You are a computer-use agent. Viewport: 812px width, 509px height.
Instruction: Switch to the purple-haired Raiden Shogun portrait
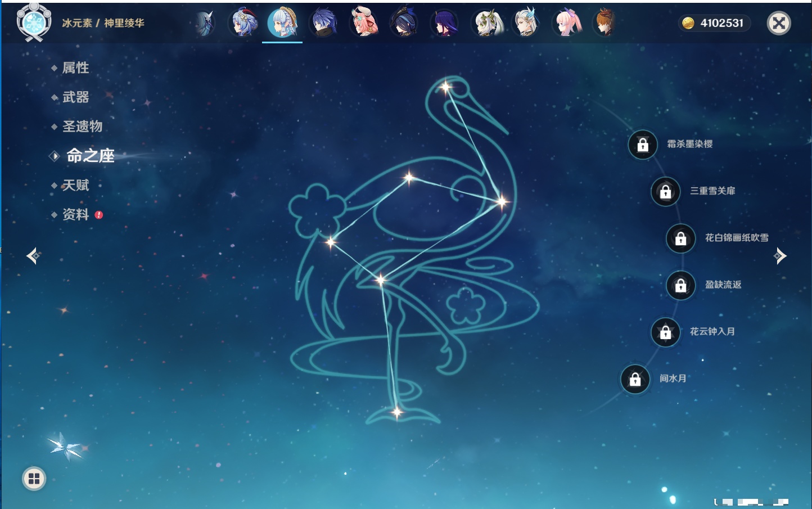click(x=444, y=23)
